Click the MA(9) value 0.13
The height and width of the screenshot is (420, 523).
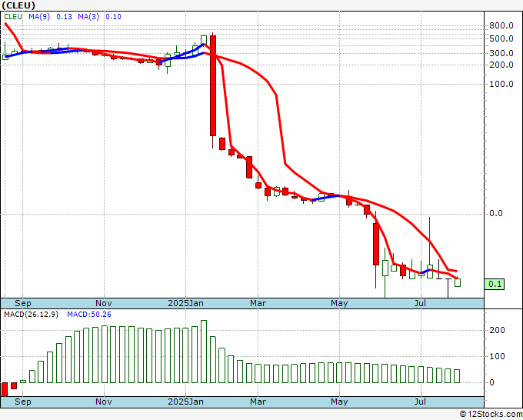coord(64,17)
